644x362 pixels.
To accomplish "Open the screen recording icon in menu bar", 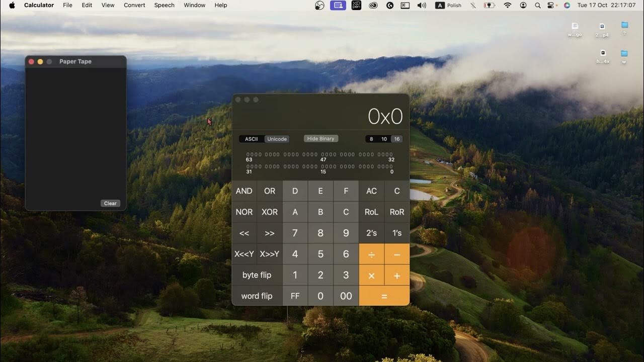I will [338, 5].
